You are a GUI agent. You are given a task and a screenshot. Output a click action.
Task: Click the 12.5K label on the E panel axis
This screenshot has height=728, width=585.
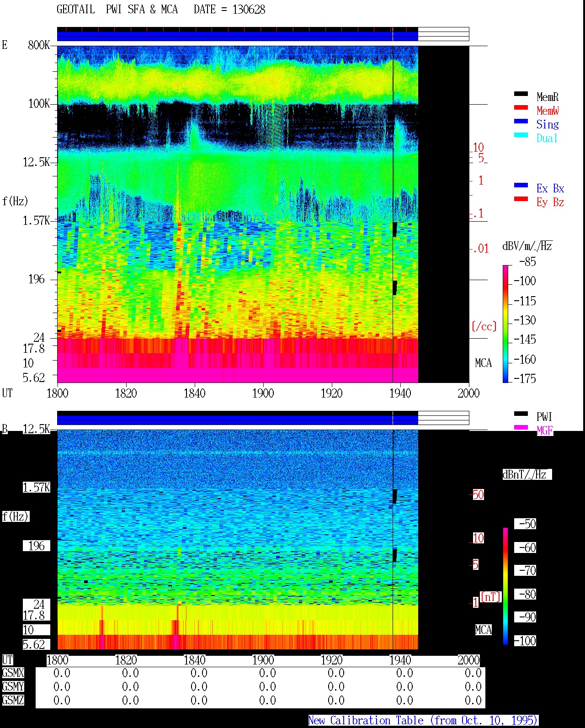click(x=36, y=162)
